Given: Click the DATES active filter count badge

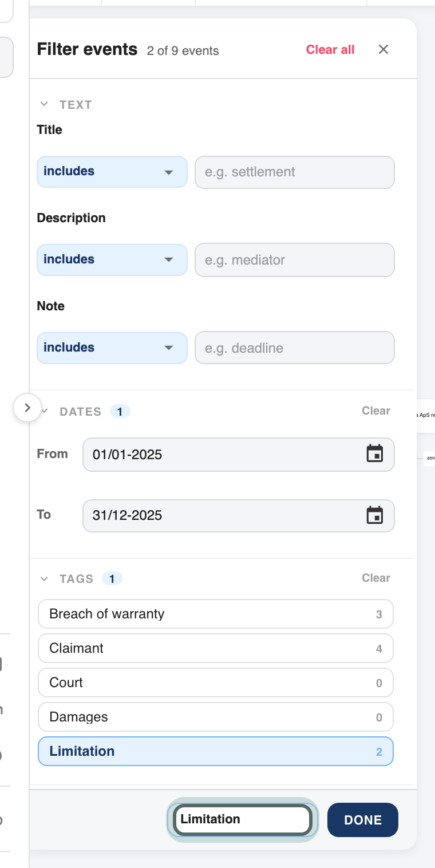Looking at the screenshot, I should [x=120, y=411].
